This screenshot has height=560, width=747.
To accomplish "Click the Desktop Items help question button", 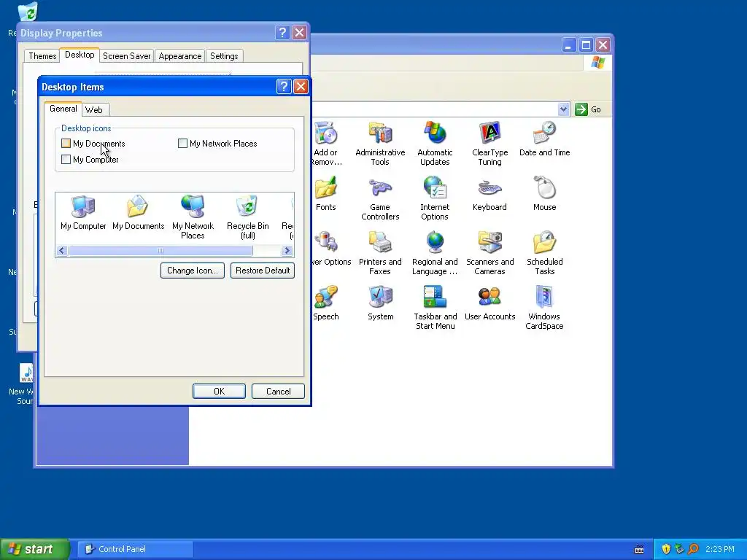I will 284,87.
